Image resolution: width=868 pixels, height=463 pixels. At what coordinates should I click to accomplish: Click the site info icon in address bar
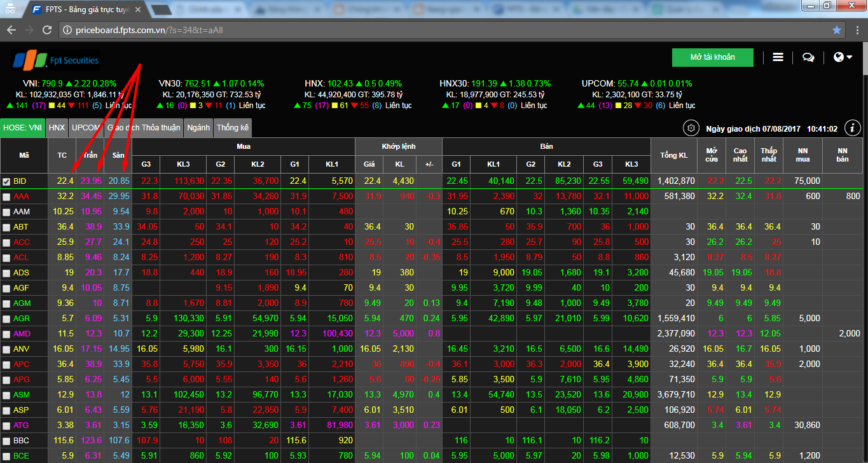68,30
